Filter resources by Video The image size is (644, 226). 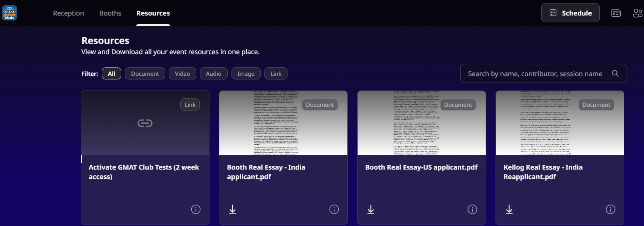click(x=182, y=73)
